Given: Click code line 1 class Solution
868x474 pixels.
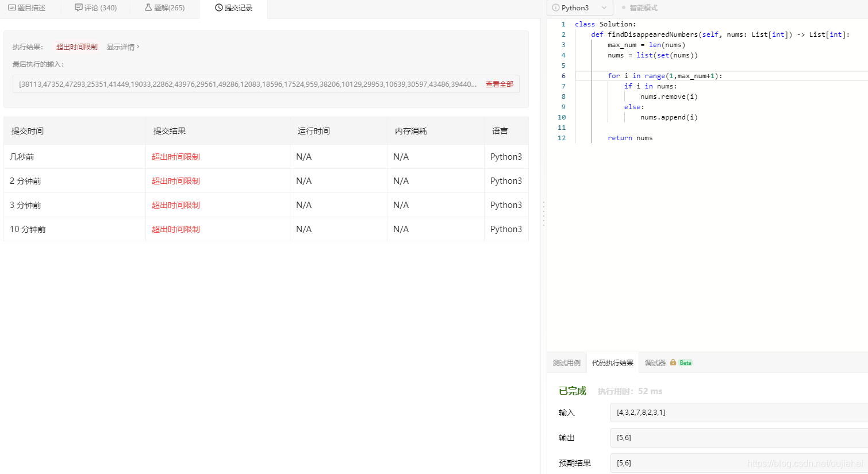Looking at the screenshot, I should point(605,24).
